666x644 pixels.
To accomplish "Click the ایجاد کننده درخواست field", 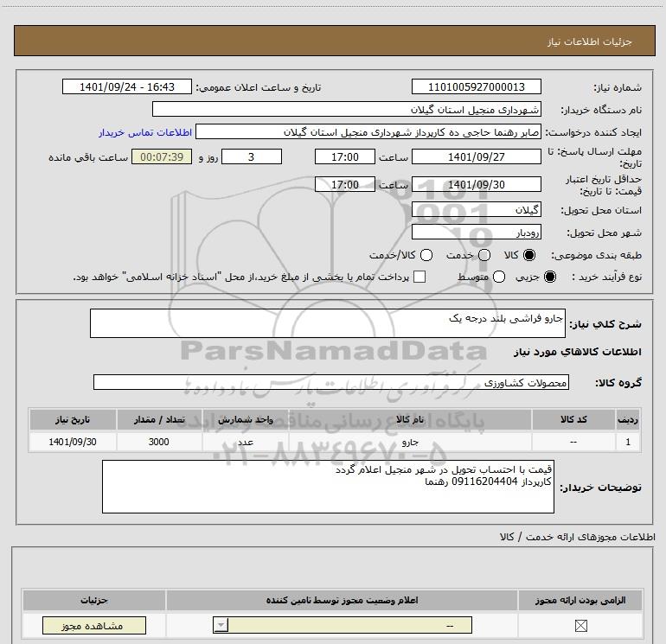I will pos(368,131).
